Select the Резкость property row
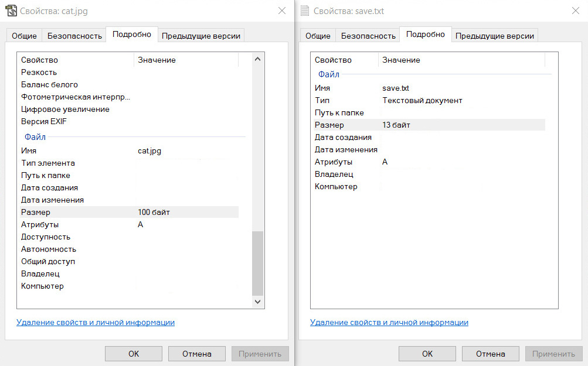588x366 pixels. (x=128, y=72)
